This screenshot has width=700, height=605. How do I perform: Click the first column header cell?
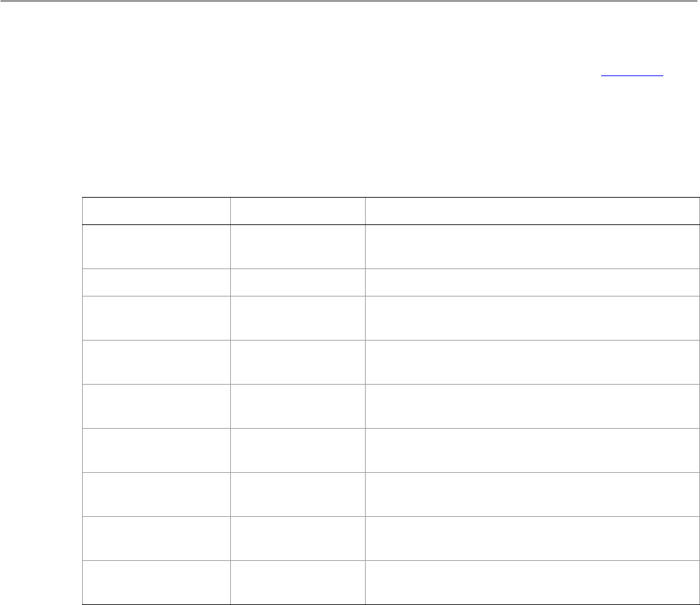click(x=155, y=210)
